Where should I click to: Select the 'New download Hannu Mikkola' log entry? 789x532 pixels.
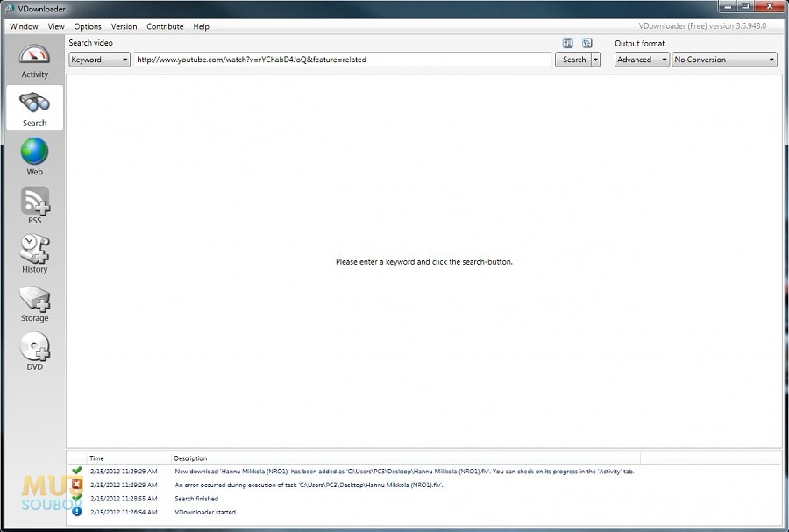point(423,472)
